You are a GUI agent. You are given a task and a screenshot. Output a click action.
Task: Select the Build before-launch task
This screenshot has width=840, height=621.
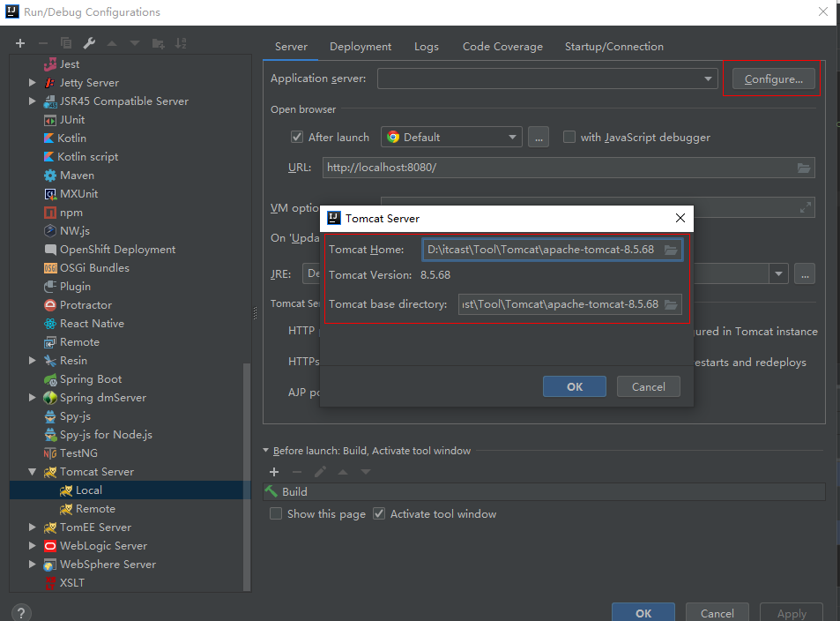544,491
